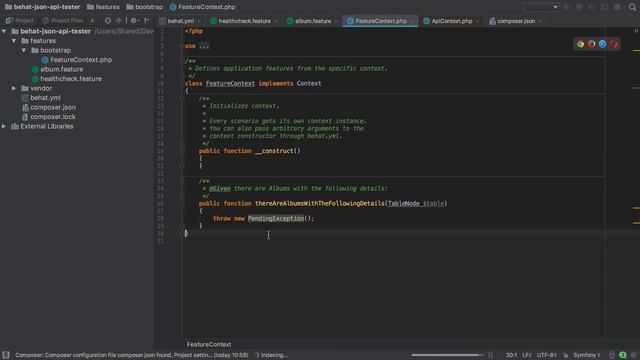Expand the folded use statements
The height and width of the screenshot is (360, 640).
pyautogui.click(x=204, y=46)
